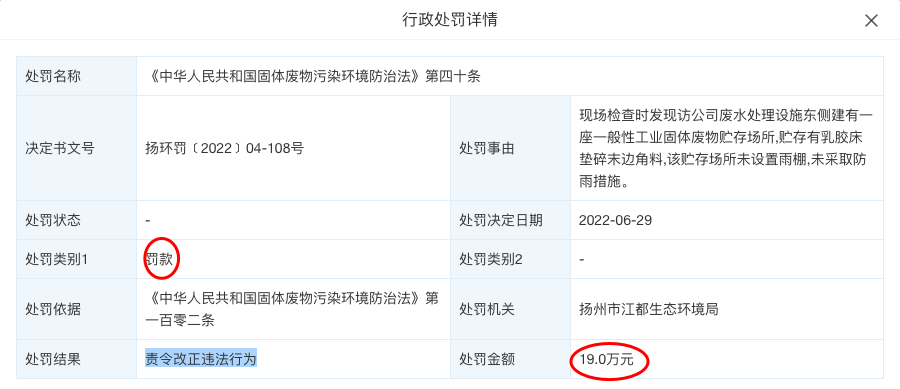This screenshot has width=900, height=389.
Task: Click the 处罚状态 label cell
Action: [76, 220]
